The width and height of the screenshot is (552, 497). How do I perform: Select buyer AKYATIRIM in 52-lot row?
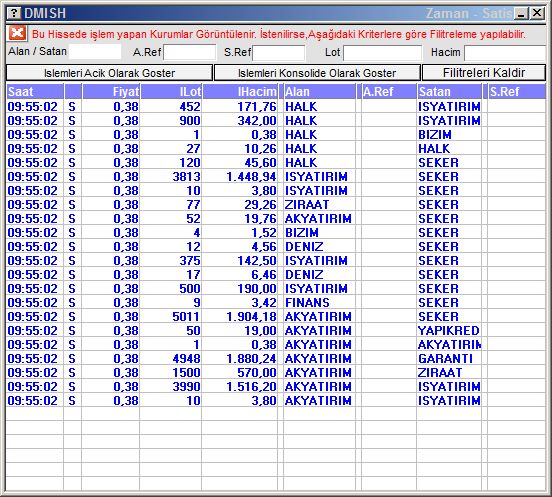coord(318,219)
